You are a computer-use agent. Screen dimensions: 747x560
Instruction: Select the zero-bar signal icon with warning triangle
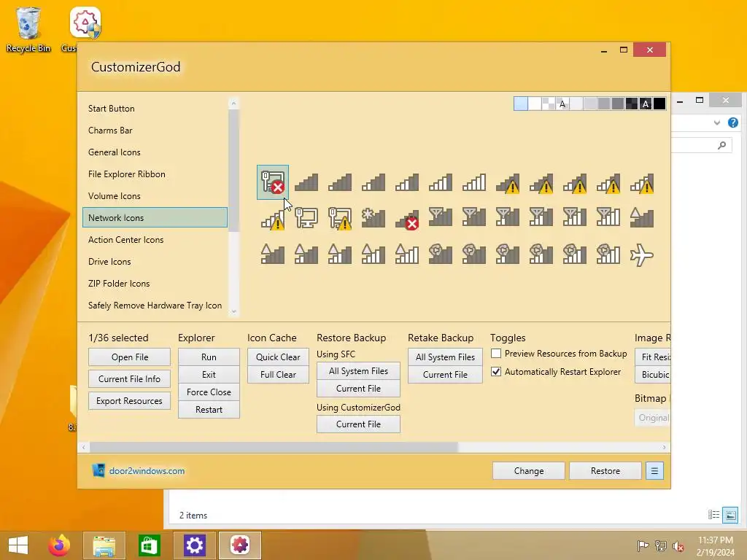click(x=508, y=183)
